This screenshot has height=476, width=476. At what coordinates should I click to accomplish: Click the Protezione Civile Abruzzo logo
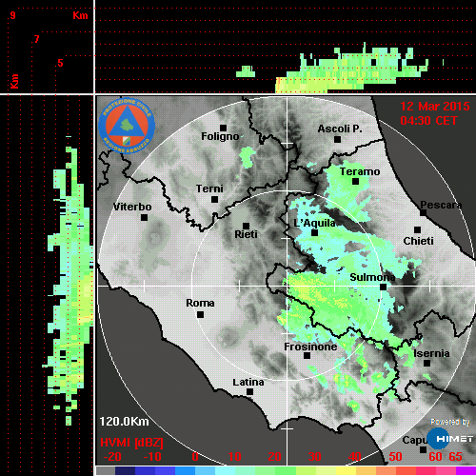pos(127,126)
